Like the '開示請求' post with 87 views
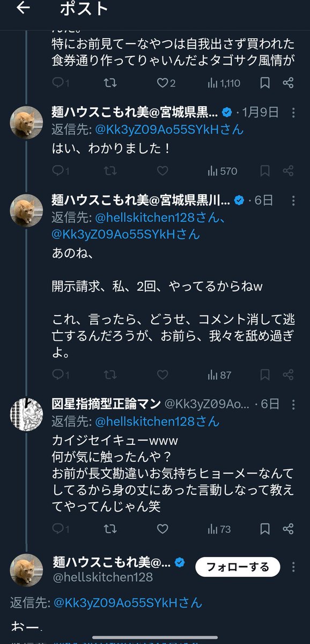 coord(163,375)
